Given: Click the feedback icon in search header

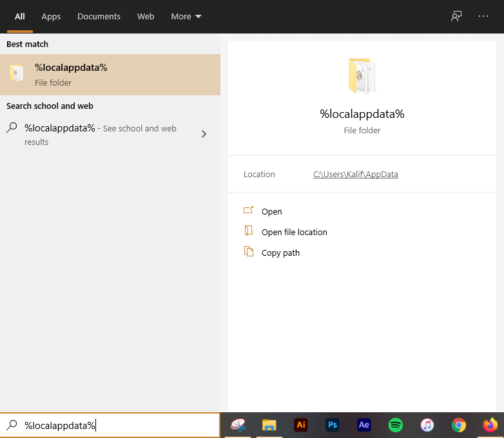Looking at the screenshot, I should point(456,17).
